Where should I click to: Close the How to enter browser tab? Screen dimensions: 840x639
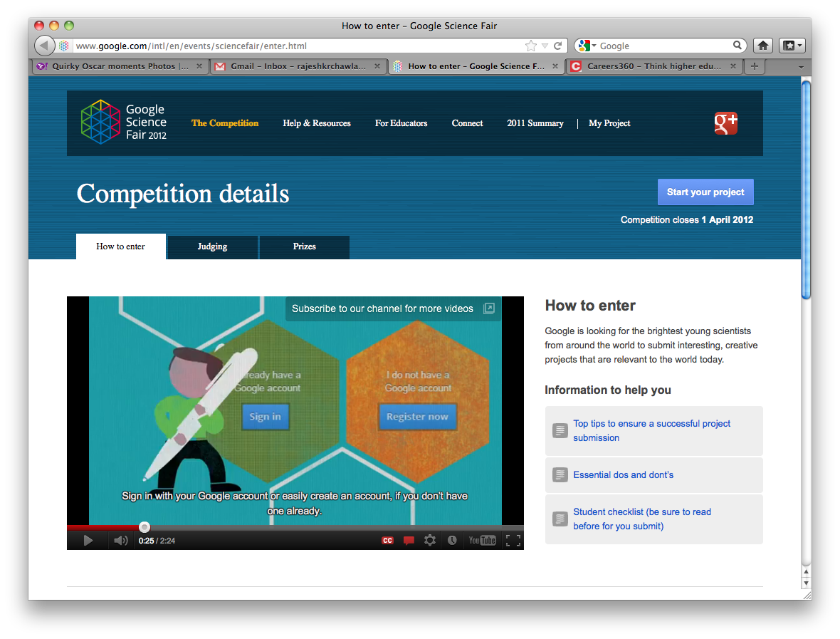click(x=555, y=66)
